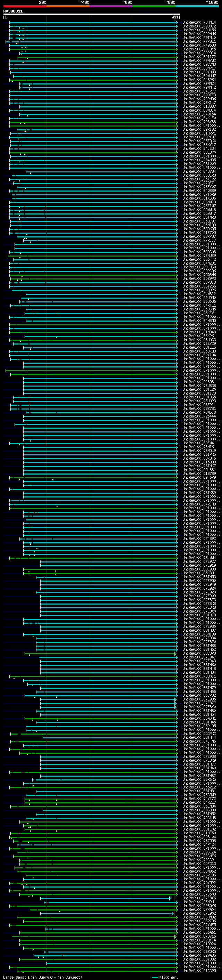The image size is (222, 980).
Task: Select the UniRef100_P49688 label
Action: pos(199,45)
